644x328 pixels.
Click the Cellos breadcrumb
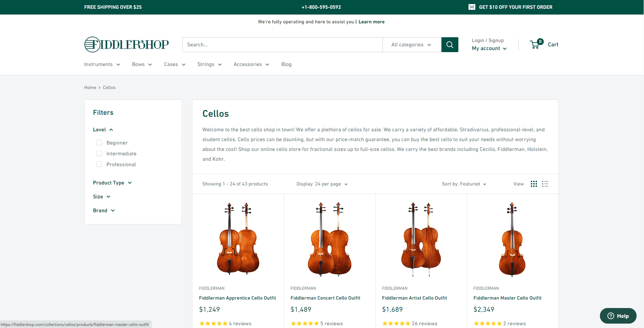[109, 87]
